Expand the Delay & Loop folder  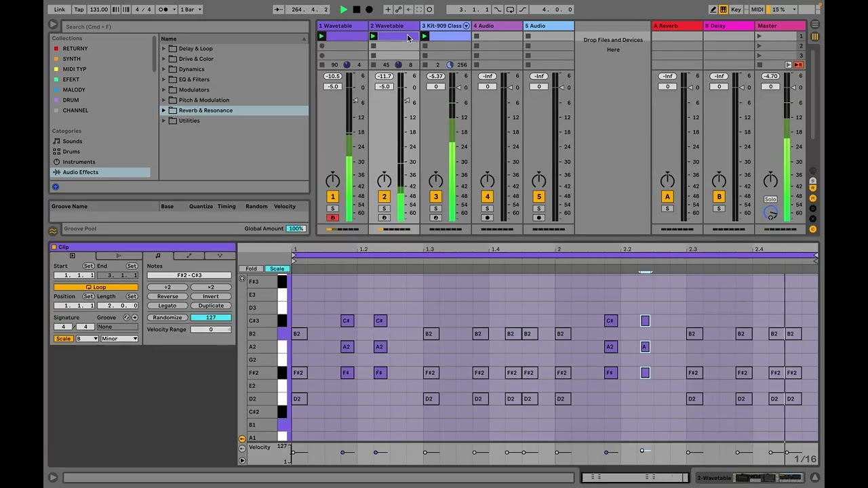pyautogui.click(x=163, y=49)
